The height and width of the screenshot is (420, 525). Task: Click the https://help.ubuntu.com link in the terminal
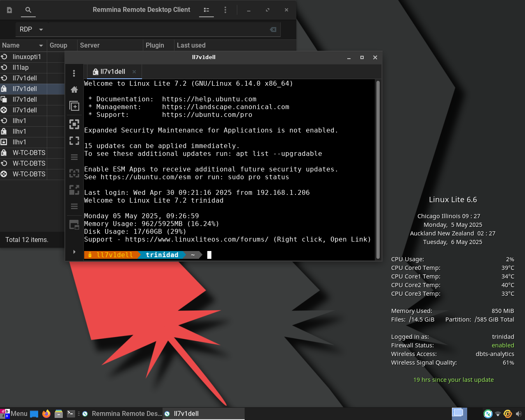(x=209, y=99)
